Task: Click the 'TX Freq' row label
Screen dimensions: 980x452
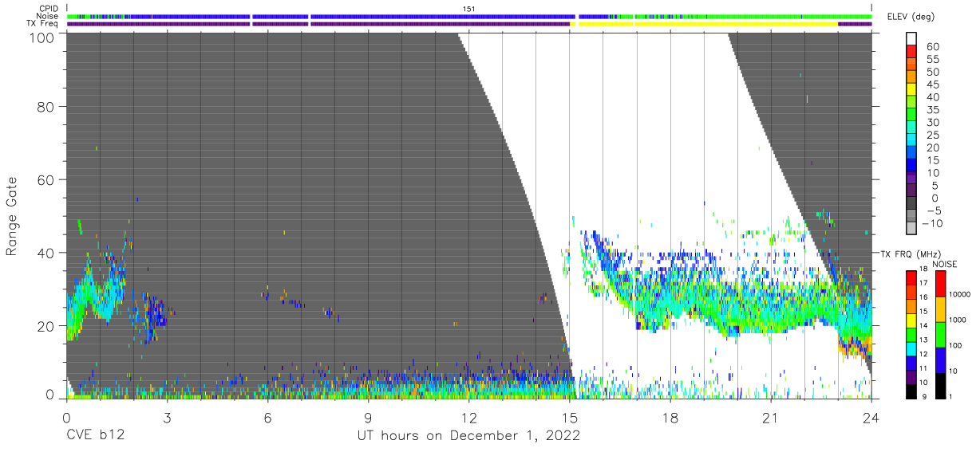Action: click(x=44, y=23)
